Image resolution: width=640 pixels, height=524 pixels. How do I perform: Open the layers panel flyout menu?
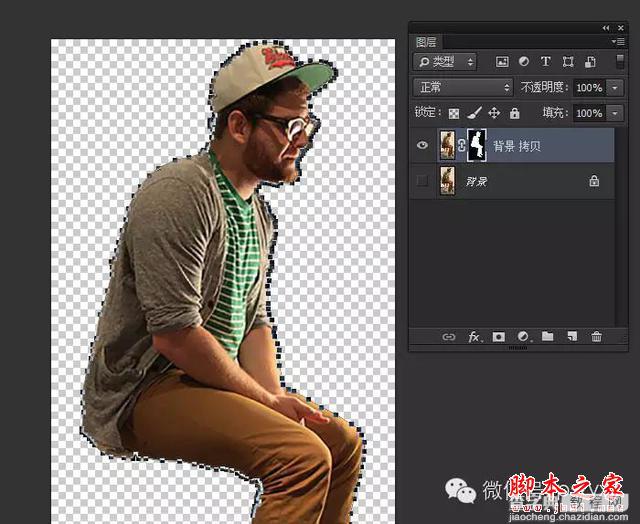(618, 42)
